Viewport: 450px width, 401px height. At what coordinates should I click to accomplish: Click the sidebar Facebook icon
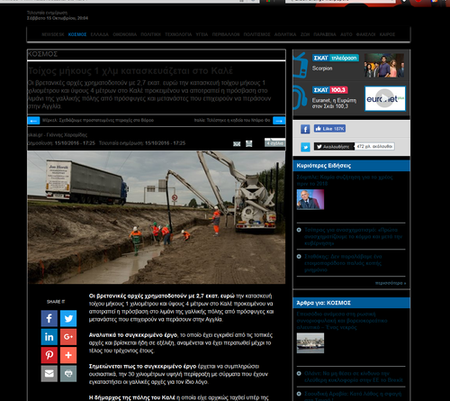click(x=305, y=129)
